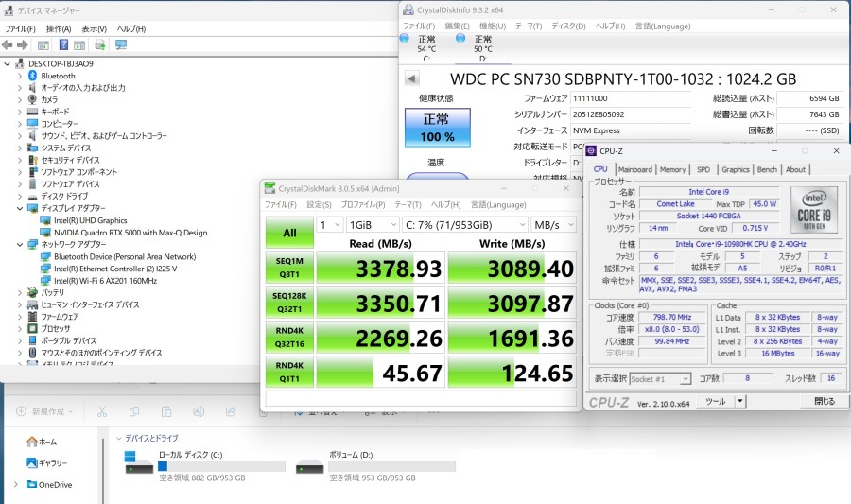
Task: Select ボリューム (D:) drive
Action: click(x=375, y=465)
